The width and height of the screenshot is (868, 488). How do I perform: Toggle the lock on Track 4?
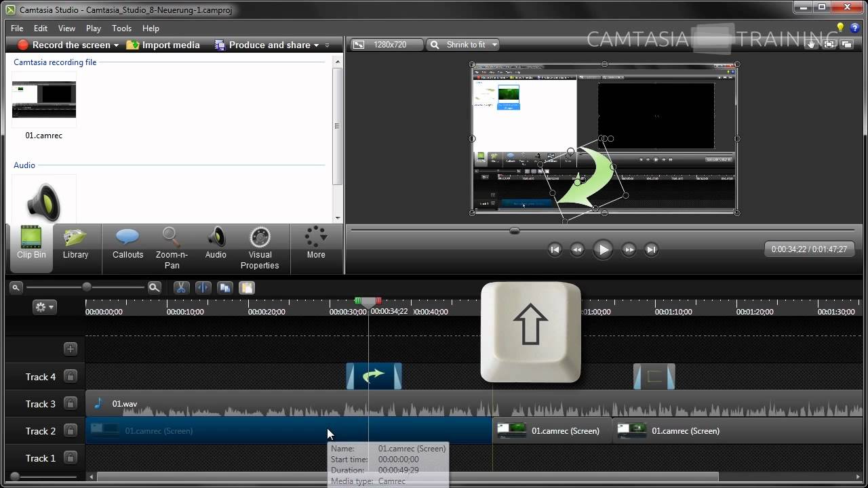click(x=71, y=376)
